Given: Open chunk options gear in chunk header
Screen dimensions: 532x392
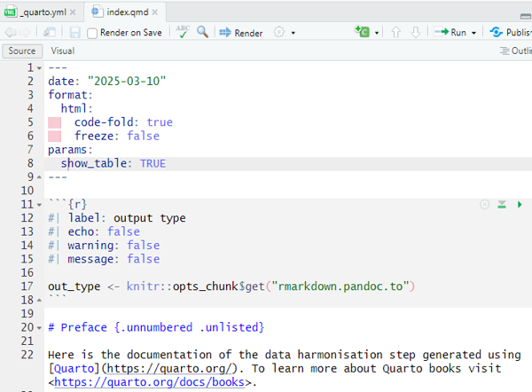Looking at the screenshot, I should point(484,205).
